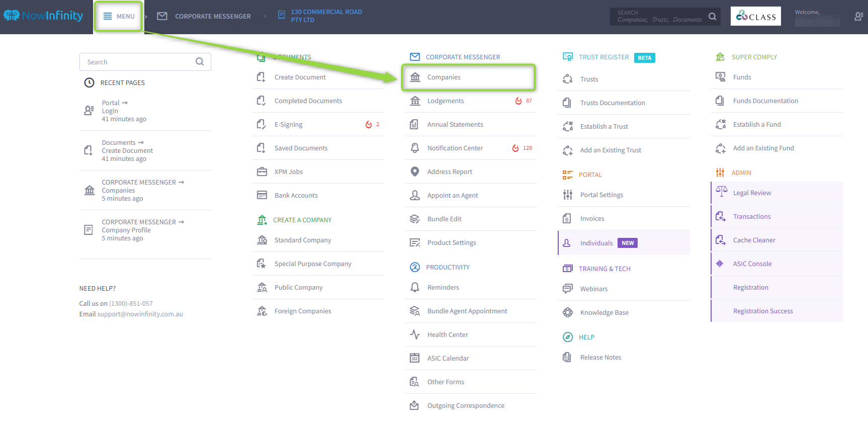Click the Portal Settings sliders icon
The width and height of the screenshot is (868, 433).
tap(568, 195)
